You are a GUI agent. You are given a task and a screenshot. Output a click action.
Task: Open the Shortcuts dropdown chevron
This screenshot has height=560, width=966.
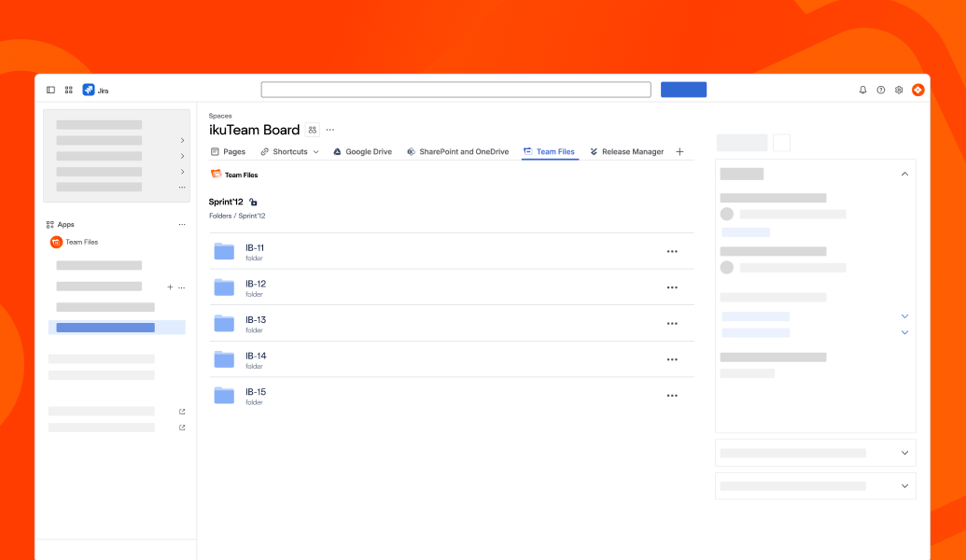coord(315,151)
